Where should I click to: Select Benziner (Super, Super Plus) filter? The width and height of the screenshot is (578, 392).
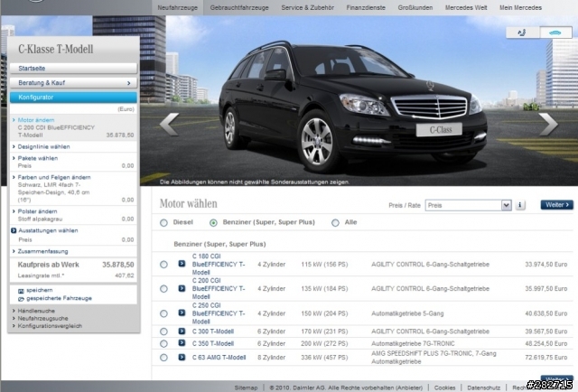point(213,223)
